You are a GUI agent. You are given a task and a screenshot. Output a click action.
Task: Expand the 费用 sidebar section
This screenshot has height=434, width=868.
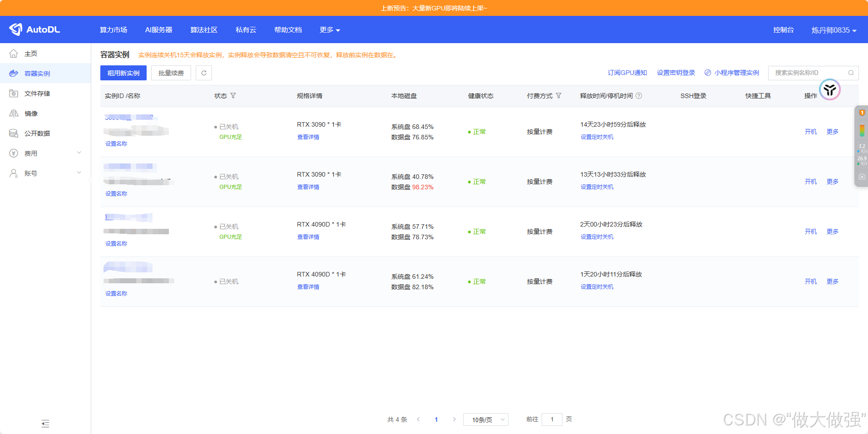pos(79,153)
